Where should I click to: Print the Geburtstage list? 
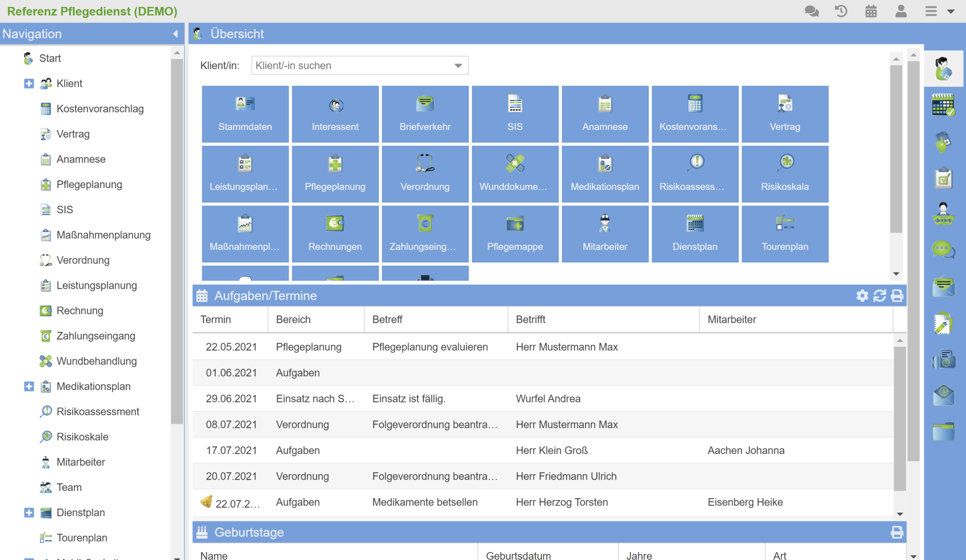(897, 532)
